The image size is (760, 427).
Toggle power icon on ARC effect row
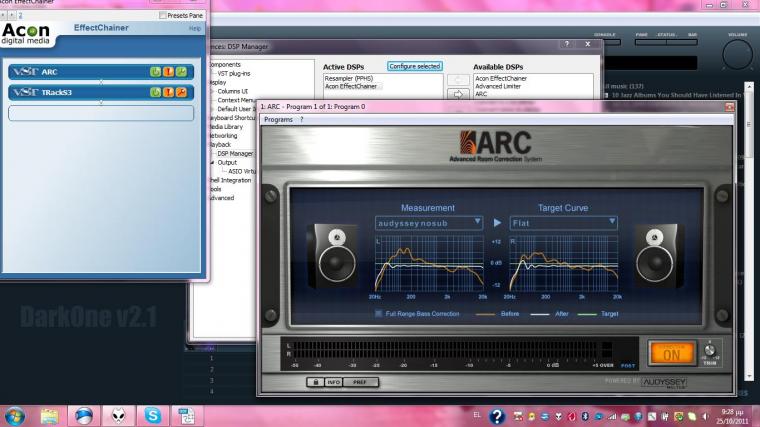point(155,71)
